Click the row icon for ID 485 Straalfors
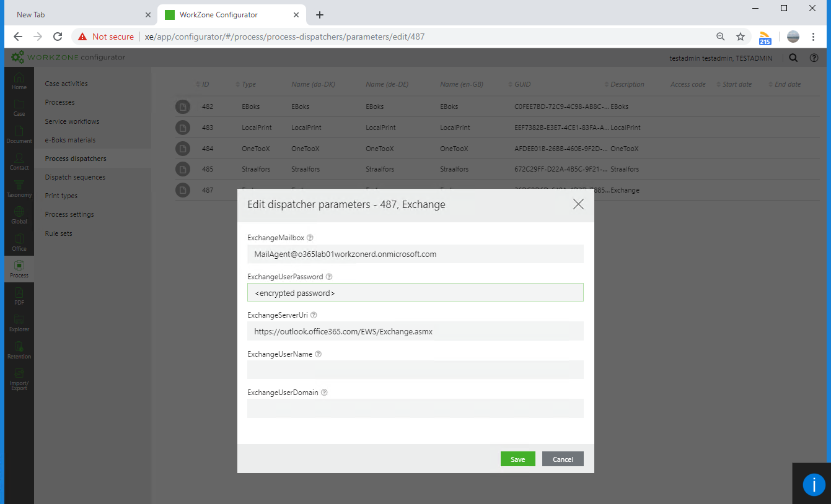831x504 pixels. coord(182,169)
